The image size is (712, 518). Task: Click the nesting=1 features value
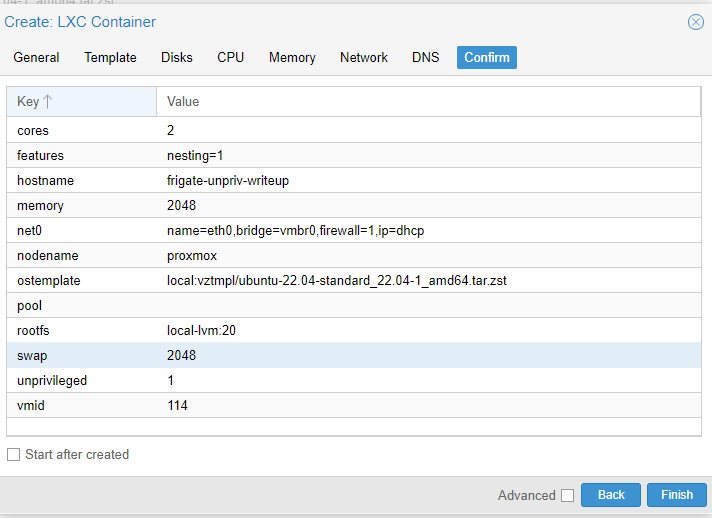195,156
